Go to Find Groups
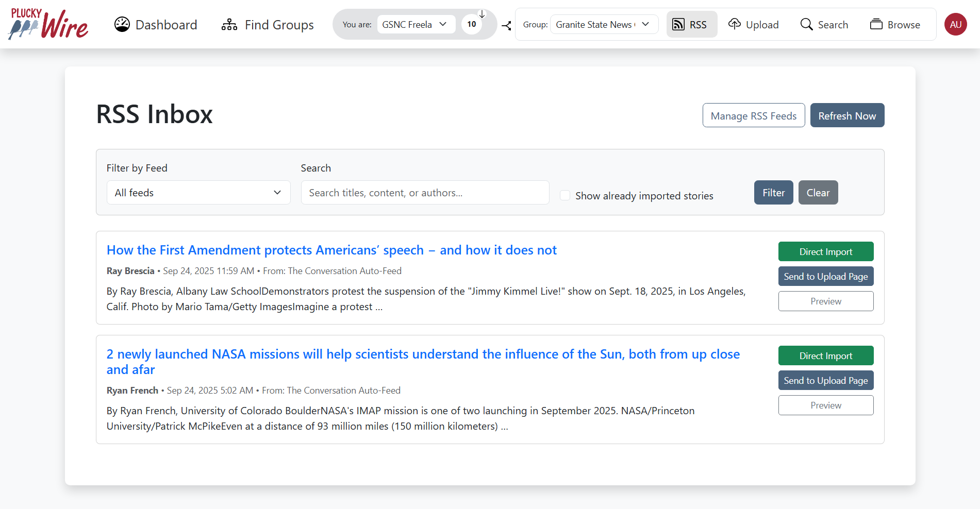The width and height of the screenshot is (980, 509). tap(268, 25)
